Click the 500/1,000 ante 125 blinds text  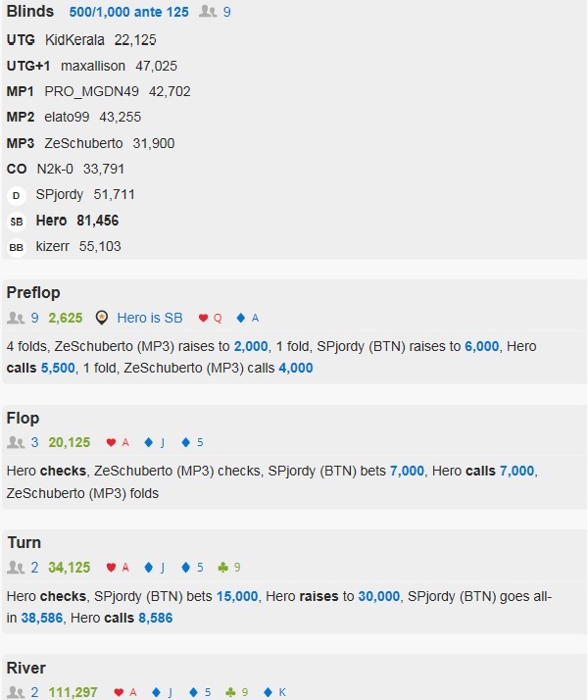pos(129,12)
